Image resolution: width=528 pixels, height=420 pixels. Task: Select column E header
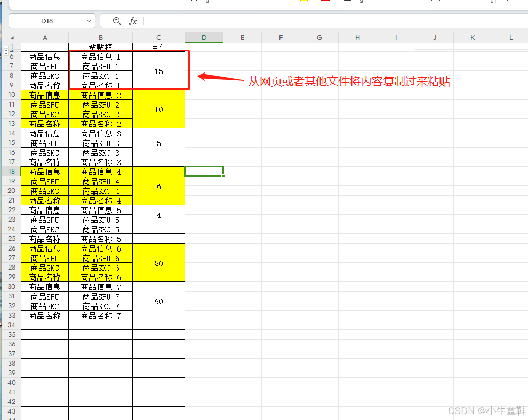243,38
